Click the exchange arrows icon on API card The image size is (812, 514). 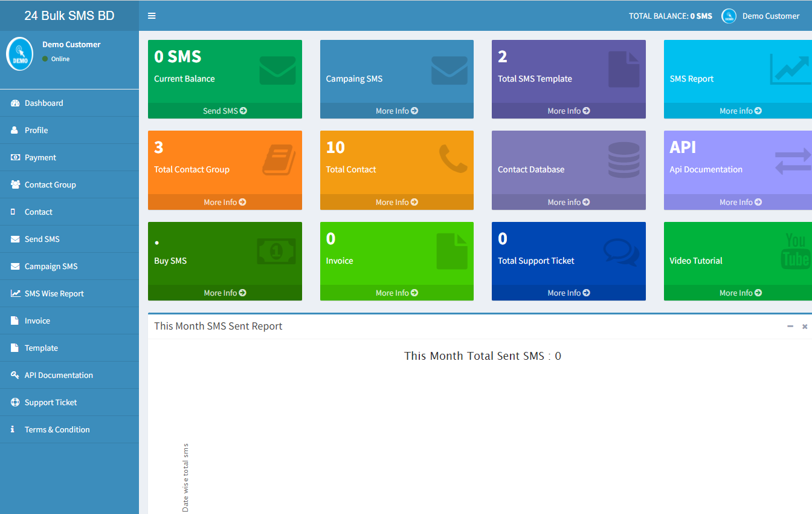pyautogui.click(x=793, y=161)
